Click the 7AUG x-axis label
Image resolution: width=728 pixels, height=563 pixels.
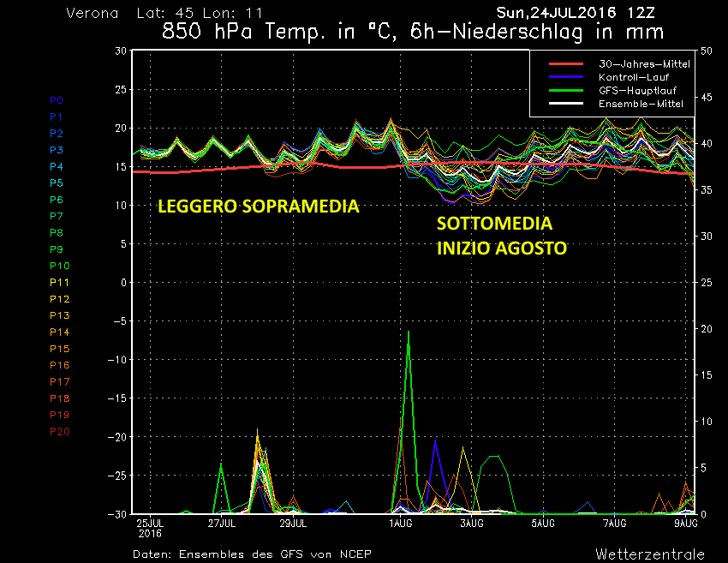[615, 524]
